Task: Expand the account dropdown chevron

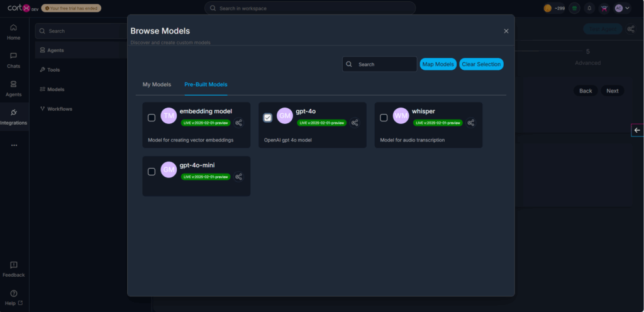Action: [627, 8]
